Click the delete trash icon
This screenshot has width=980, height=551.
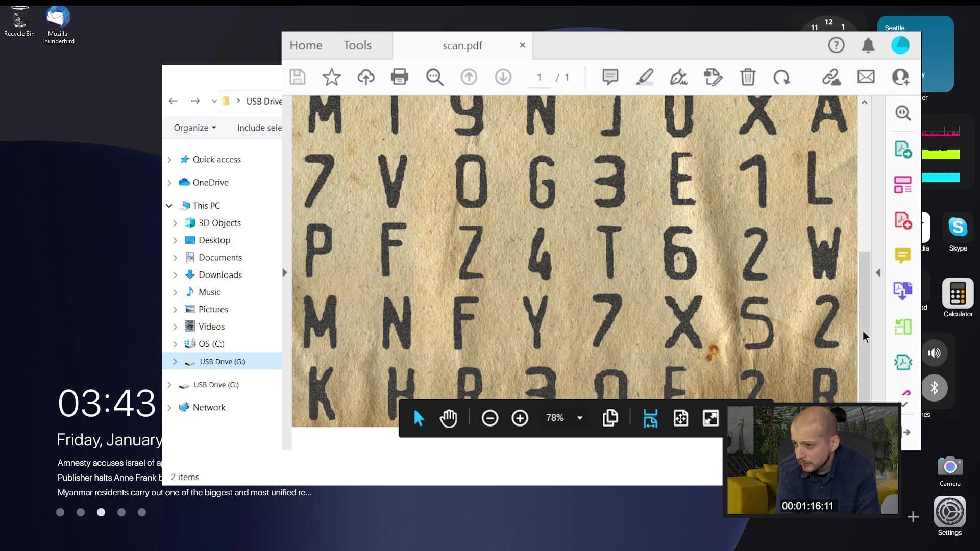pyautogui.click(x=747, y=77)
